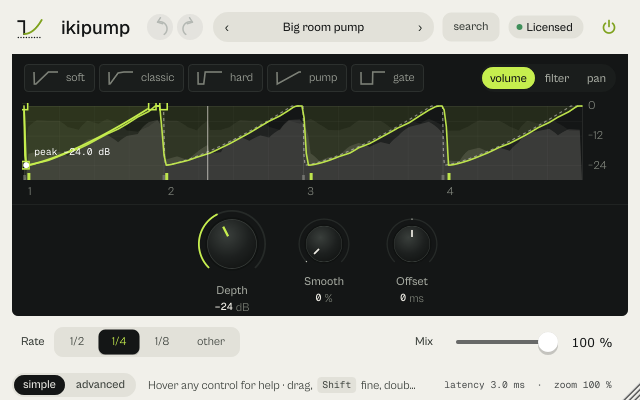Click the Mix 100 % value
Image resolution: width=640 pixels, height=400 pixels.
[592, 342]
